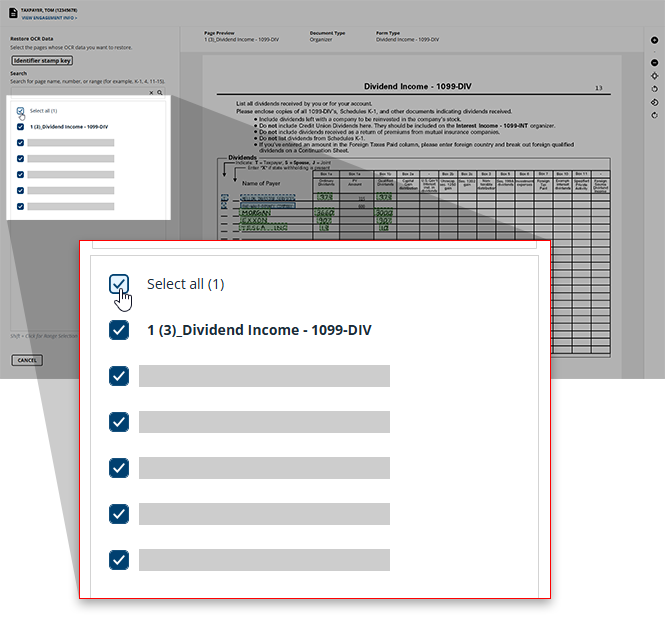
Task: Click into the page search input field
Action: (x=80, y=92)
